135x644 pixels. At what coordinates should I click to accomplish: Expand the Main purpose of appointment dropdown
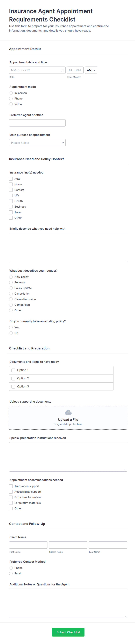coord(37,143)
